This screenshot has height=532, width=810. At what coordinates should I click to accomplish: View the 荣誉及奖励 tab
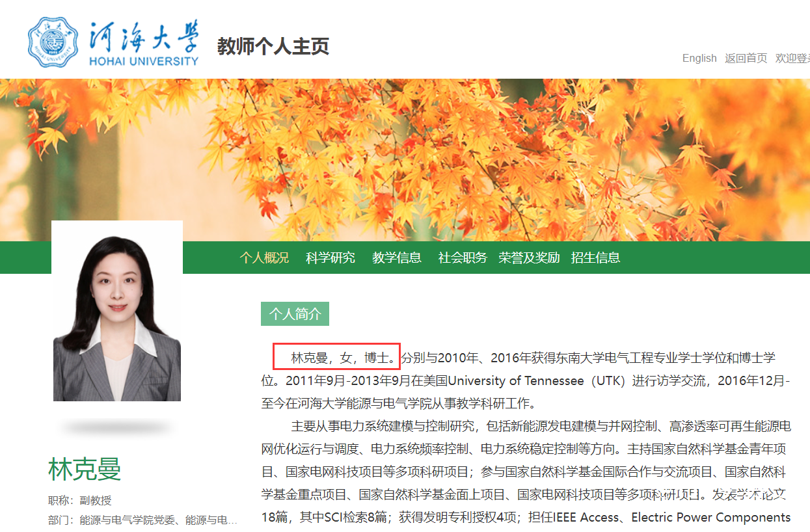[529, 258]
